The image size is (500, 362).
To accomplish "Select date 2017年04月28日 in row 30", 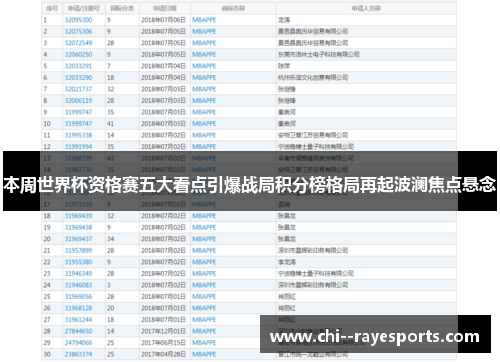I will coord(163,354).
